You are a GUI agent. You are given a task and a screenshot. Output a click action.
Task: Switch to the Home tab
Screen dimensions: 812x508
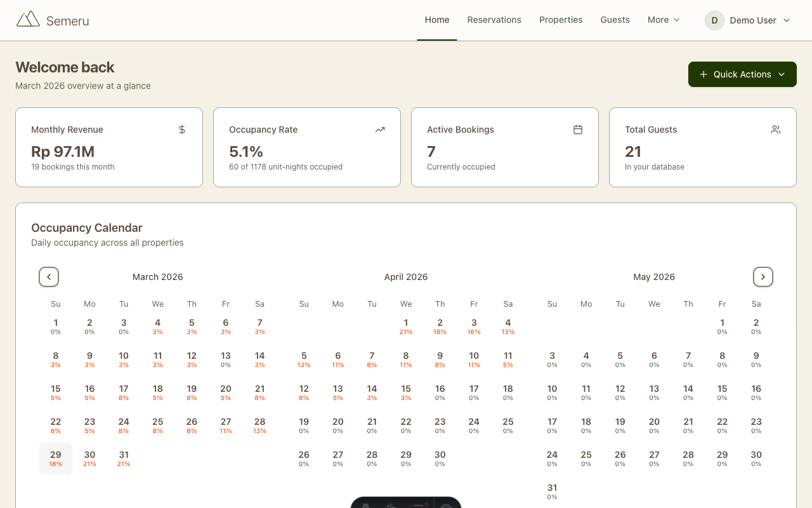[437, 20]
